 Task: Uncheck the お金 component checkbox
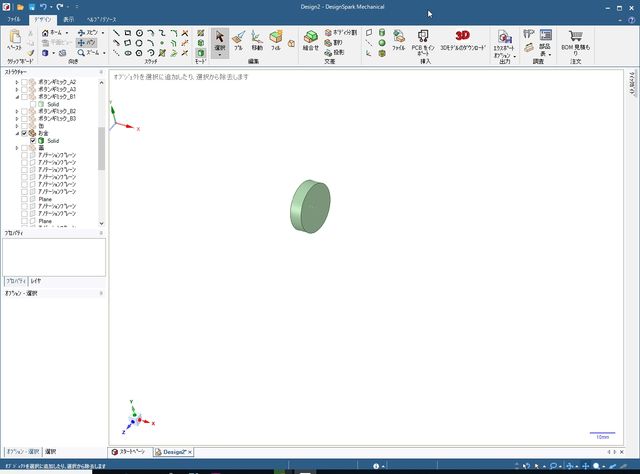pos(24,133)
